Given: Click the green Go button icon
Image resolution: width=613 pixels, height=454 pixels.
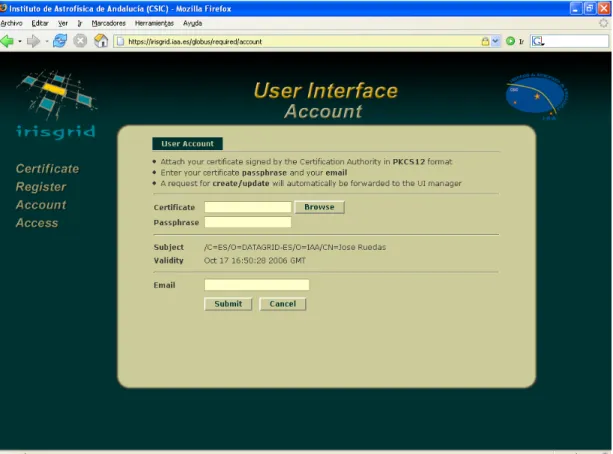Looking at the screenshot, I should (x=510, y=41).
